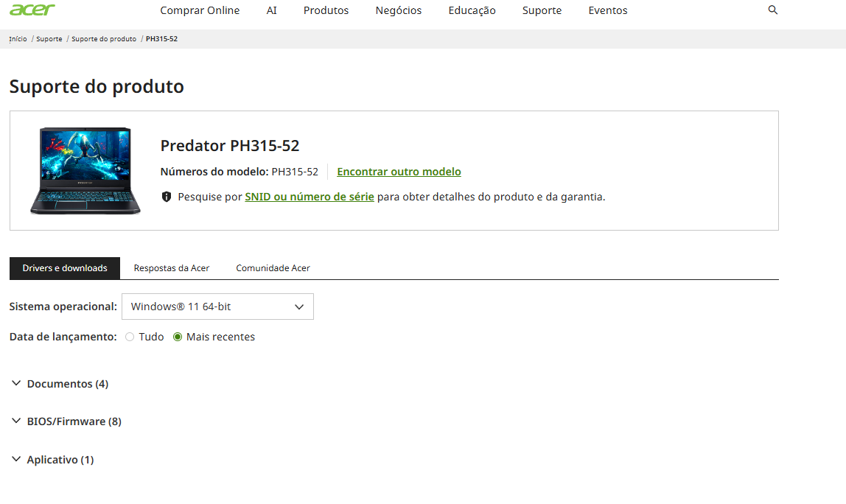
Task: Select the Tudo radio button
Action: [x=130, y=337]
